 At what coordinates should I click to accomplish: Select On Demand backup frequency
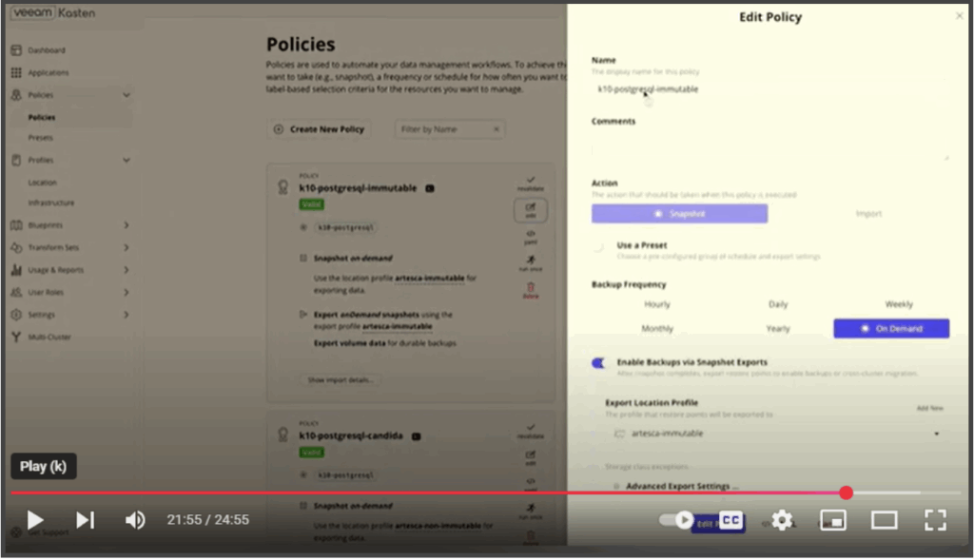coord(891,328)
